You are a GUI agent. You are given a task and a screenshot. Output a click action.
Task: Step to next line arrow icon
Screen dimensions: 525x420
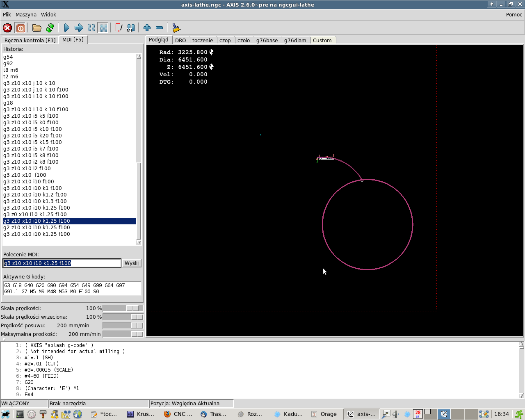pyautogui.click(x=79, y=28)
